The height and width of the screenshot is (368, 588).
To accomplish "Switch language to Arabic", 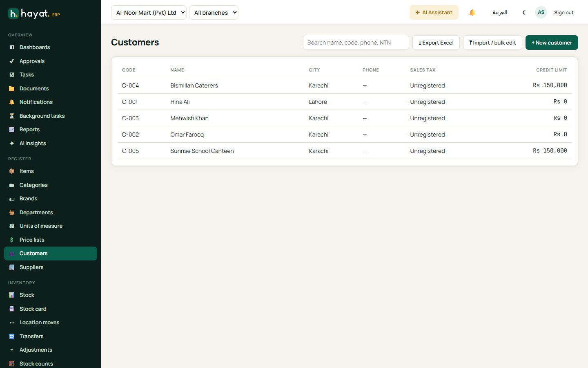I will coord(500,13).
